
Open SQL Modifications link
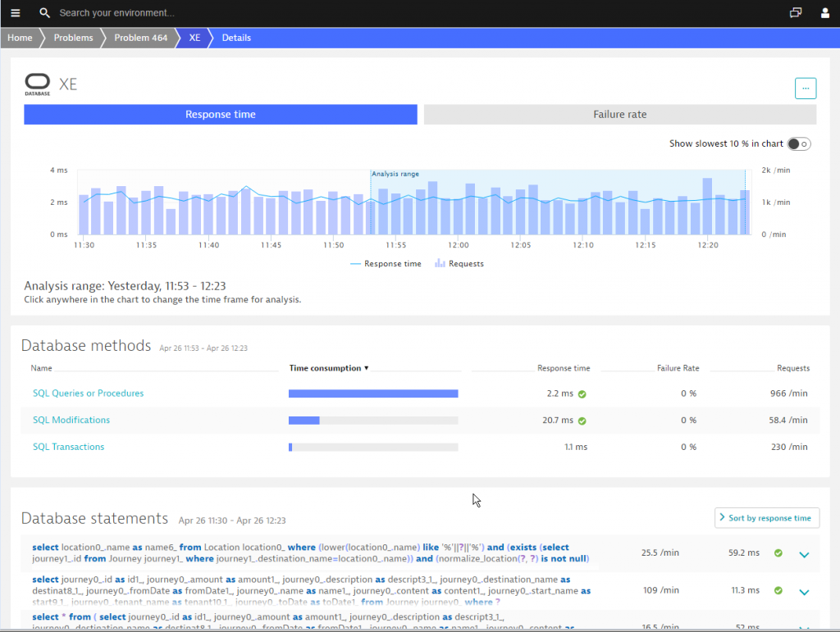[x=71, y=420]
